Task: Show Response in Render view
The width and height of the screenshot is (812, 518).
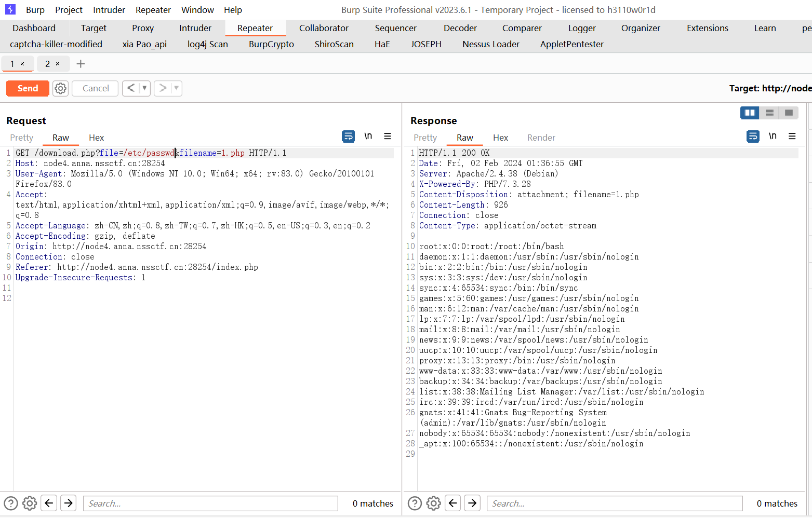Action: coord(541,138)
